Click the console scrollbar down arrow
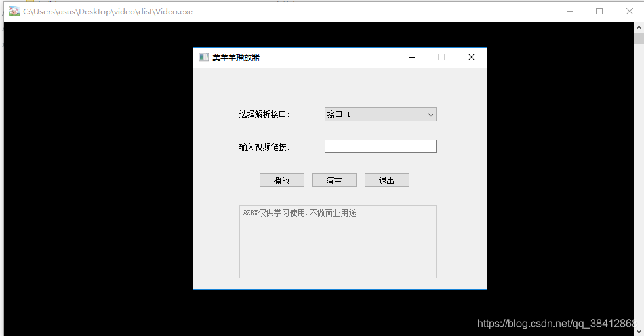The width and height of the screenshot is (644, 336). point(639,331)
